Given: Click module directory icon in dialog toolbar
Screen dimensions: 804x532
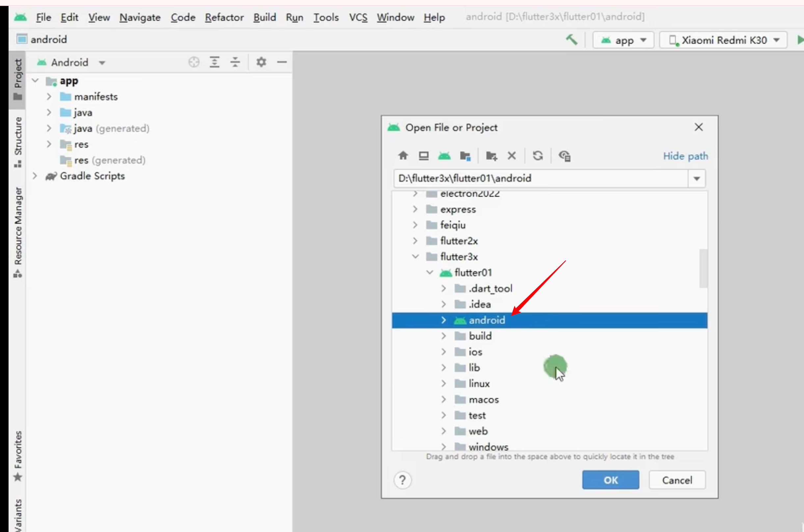Looking at the screenshot, I should tap(465, 156).
